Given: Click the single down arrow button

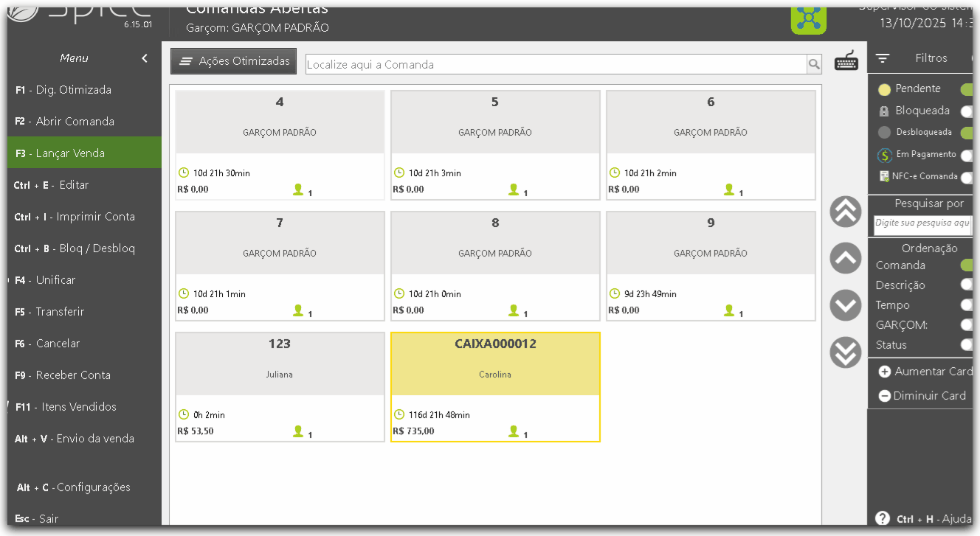Looking at the screenshot, I should (846, 305).
